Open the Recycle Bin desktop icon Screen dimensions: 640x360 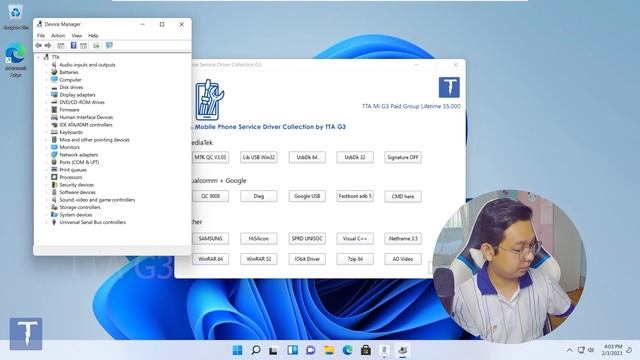(16, 17)
